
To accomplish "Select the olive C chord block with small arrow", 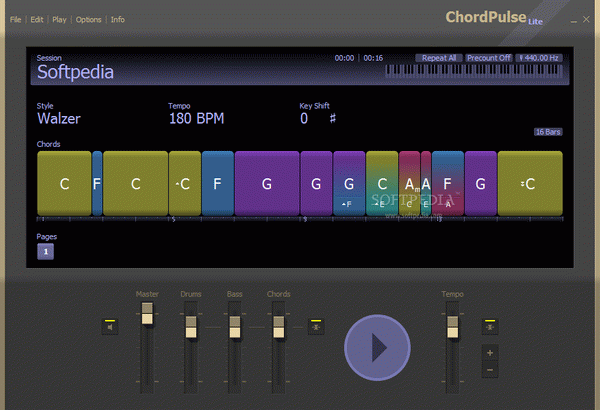I will 185,183.
